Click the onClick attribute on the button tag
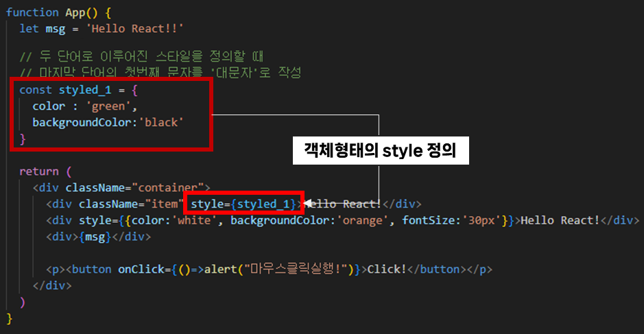Screen dimensions: 644x334 (141, 270)
